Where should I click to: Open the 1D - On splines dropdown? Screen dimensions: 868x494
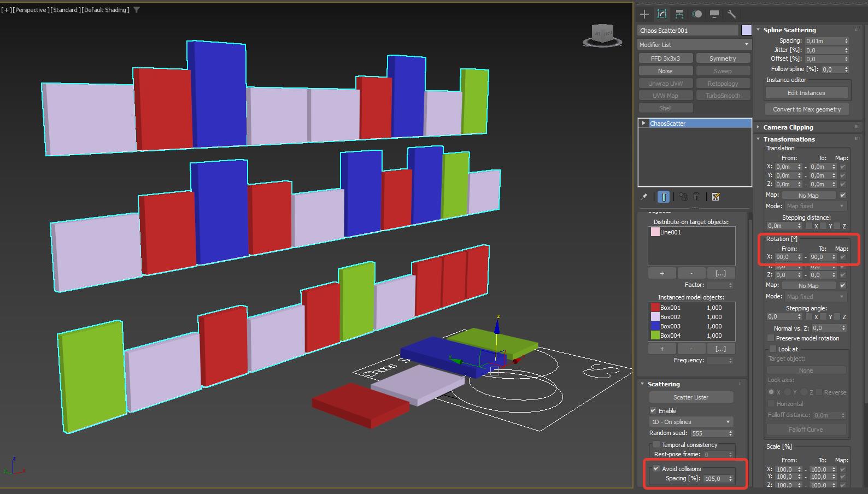tap(691, 422)
